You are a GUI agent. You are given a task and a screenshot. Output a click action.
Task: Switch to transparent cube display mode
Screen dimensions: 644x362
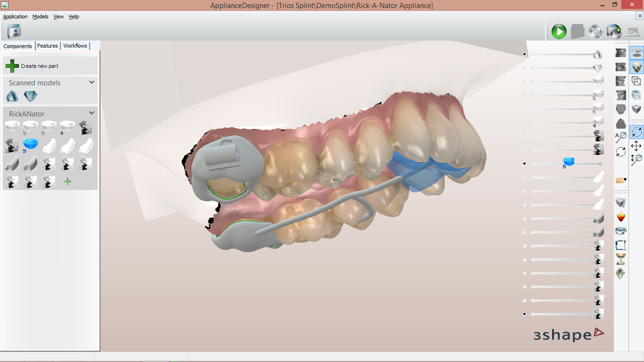point(637,95)
